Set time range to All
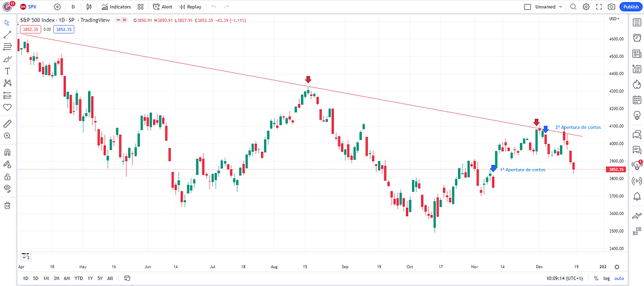The height and width of the screenshot is (286, 644). click(x=110, y=278)
